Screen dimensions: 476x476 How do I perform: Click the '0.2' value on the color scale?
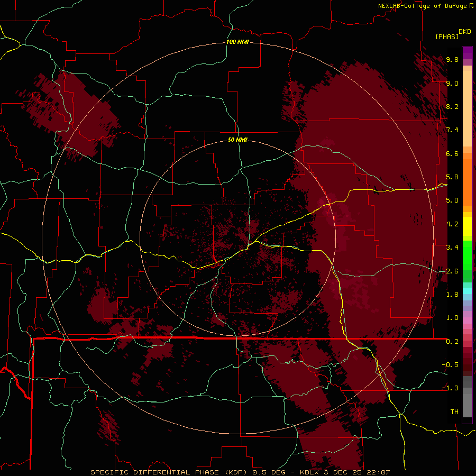tap(452, 342)
